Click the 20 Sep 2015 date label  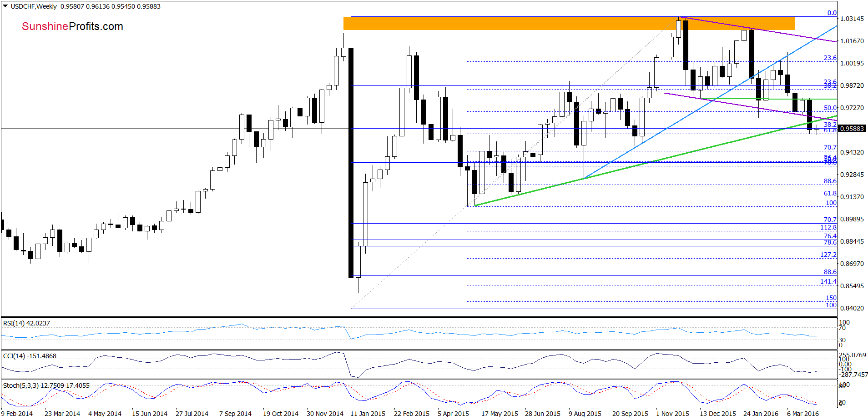(630, 414)
